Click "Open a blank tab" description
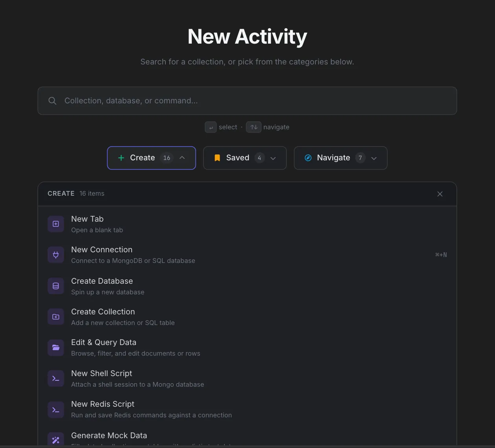Screen dimensions: 495x448 97,230
